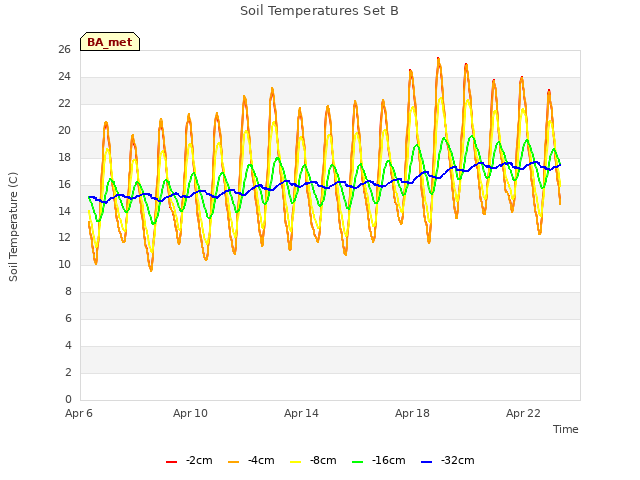Screen dimensions: 640x480
Task: Click the Apr 14 x-axis tick label
Action: [301, 413]
